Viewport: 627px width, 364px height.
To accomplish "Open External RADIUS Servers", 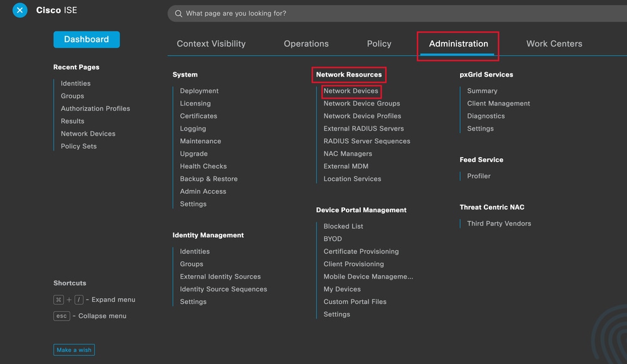I will (x=363, y=129).
